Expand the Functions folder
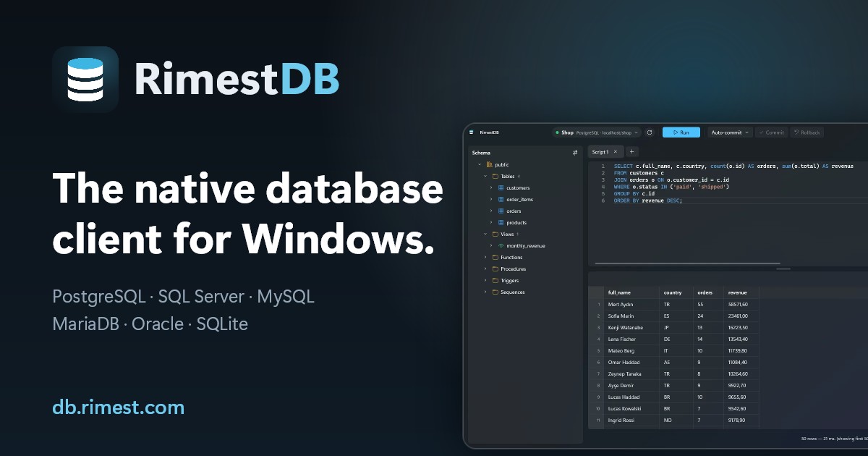Image resolution: width=868 pixels, height=456 pixels. point(485,257)
